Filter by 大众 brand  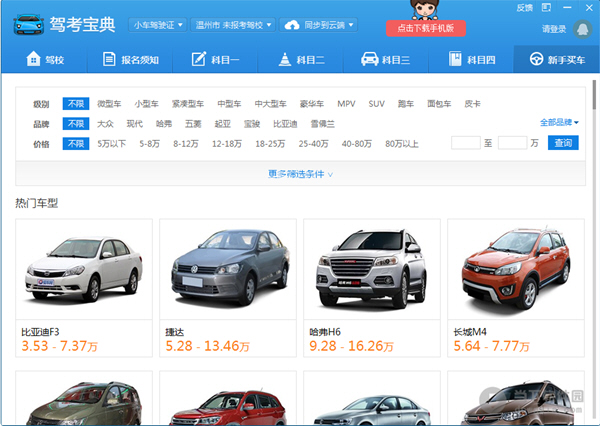105,124
